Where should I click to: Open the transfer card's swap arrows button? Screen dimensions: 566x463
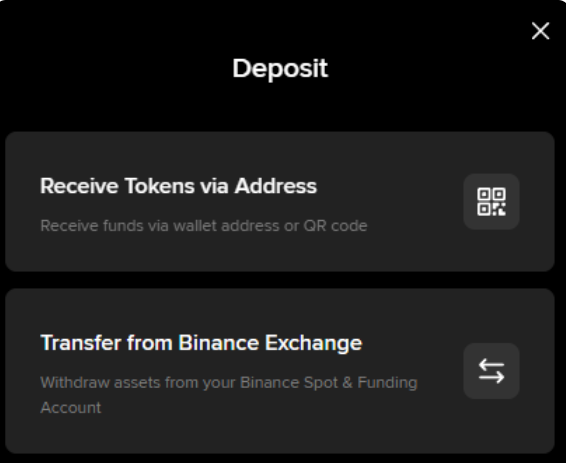coord(491,371)
